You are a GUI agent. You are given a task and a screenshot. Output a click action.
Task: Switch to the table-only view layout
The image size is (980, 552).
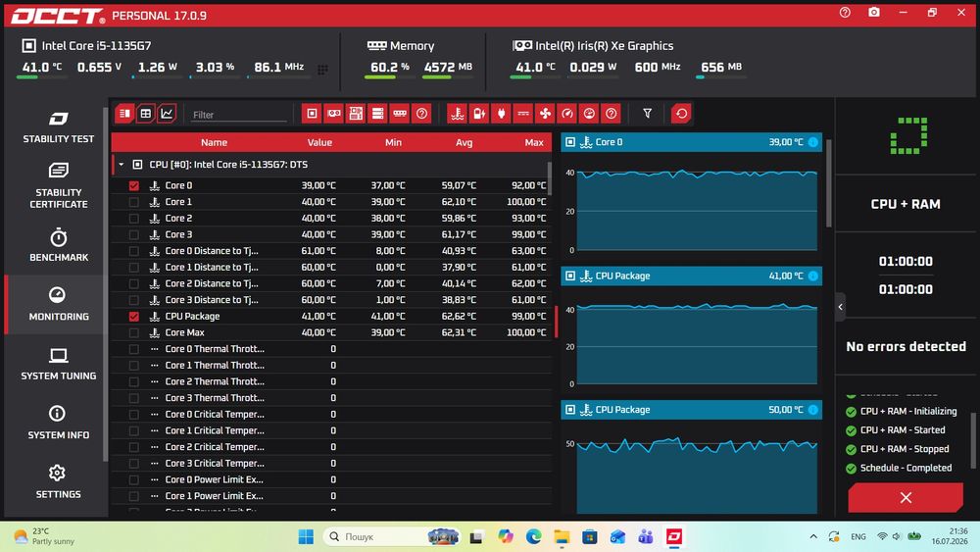[146, 114]
